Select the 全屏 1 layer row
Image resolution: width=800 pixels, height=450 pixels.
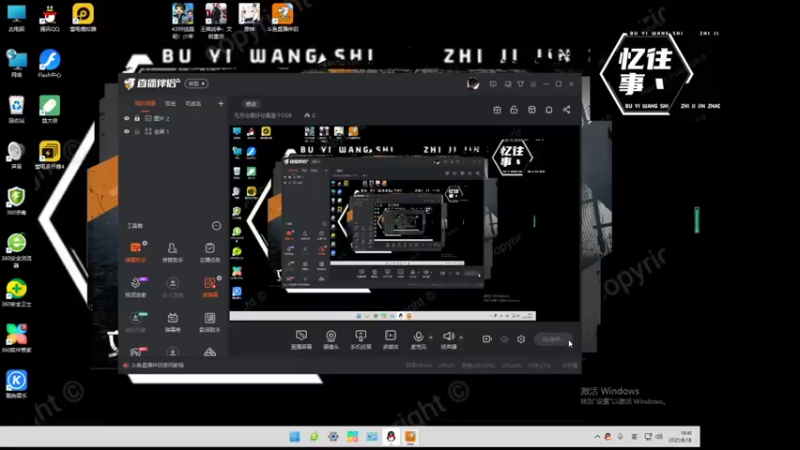[173, 131]
